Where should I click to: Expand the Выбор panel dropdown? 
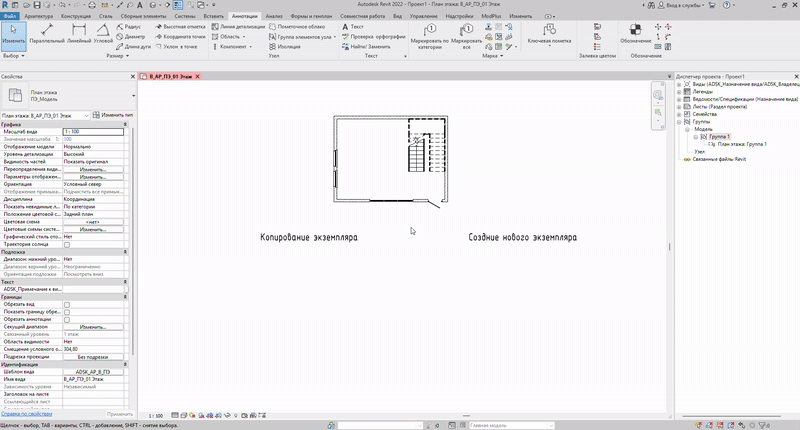[14, 56]
